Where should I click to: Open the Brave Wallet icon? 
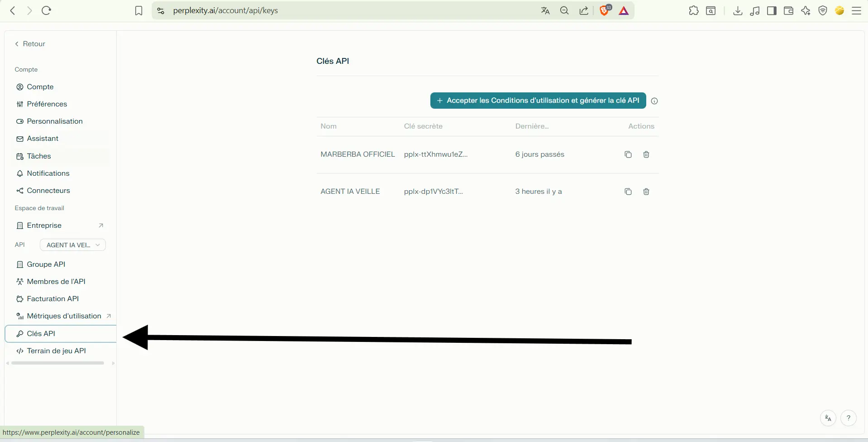788,10
